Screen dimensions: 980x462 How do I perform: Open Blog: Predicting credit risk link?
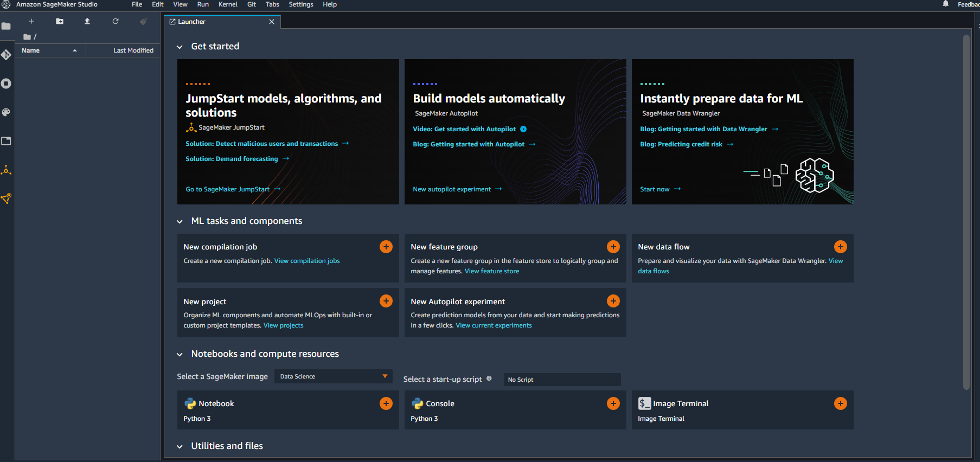click(687, 144)
